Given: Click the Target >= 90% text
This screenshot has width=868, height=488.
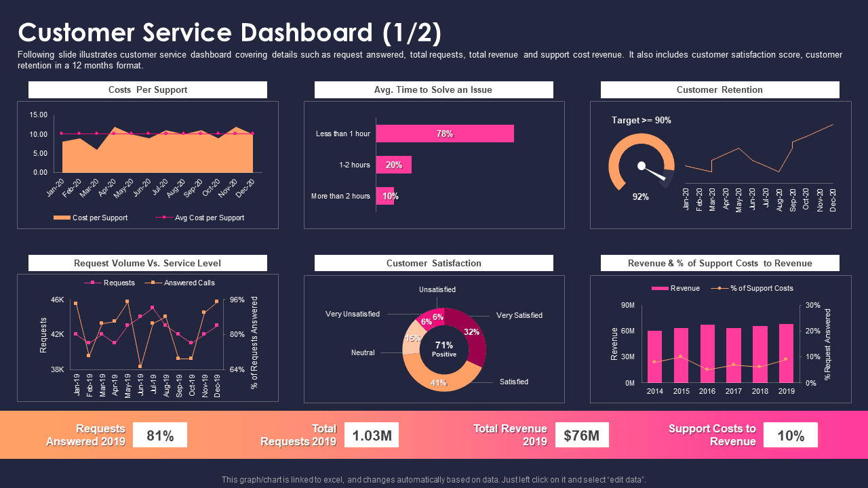Looking at the screenshot, I should pos(642,120).
